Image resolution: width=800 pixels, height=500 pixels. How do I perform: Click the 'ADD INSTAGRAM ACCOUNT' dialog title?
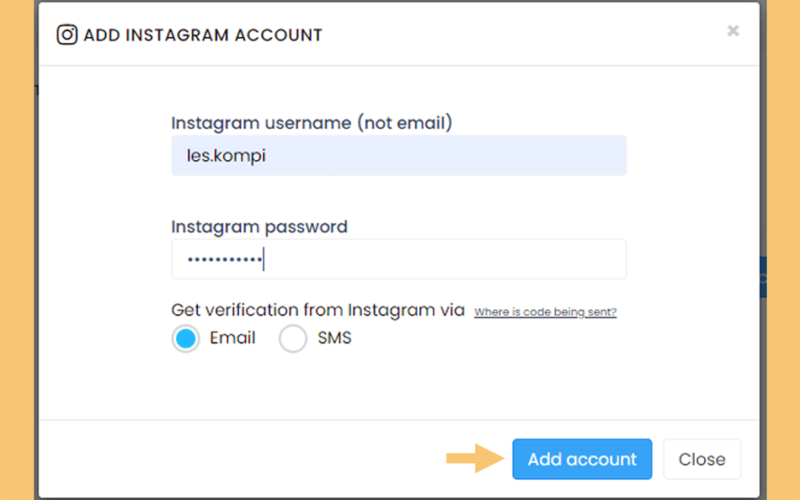pos(203,35)
